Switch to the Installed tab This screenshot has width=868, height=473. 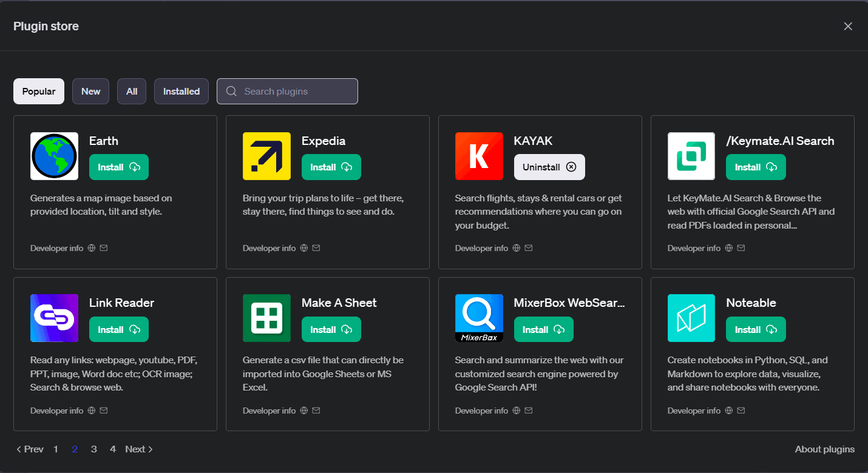[x=181, y=91]
